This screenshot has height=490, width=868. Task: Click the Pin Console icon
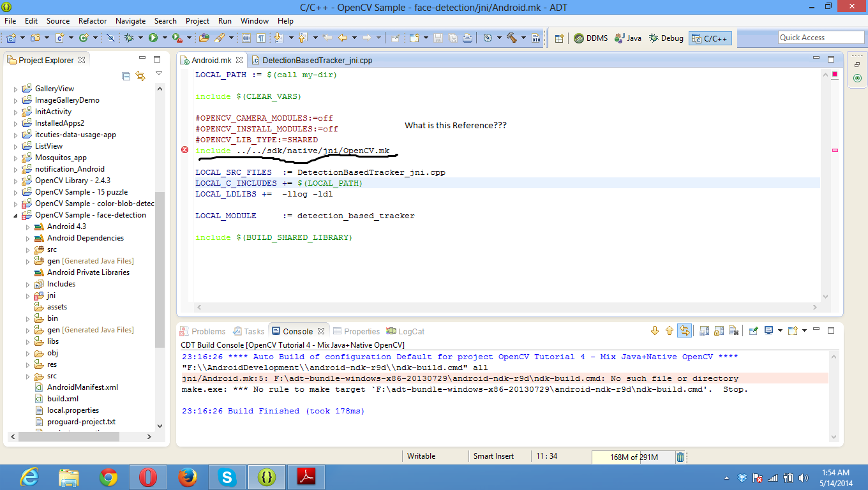point(754,330)
